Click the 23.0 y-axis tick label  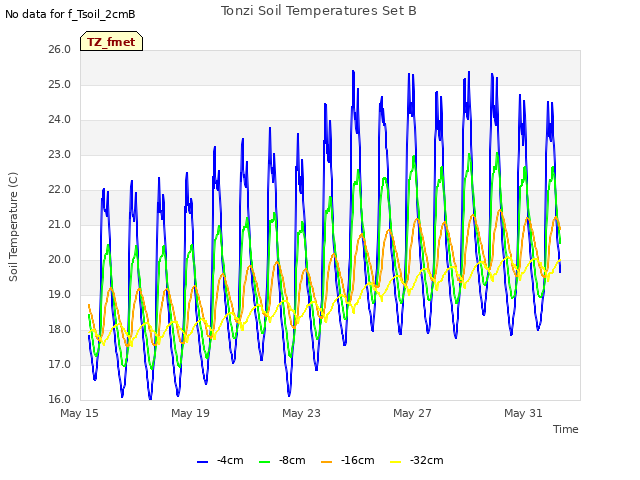tap(60, 155)
